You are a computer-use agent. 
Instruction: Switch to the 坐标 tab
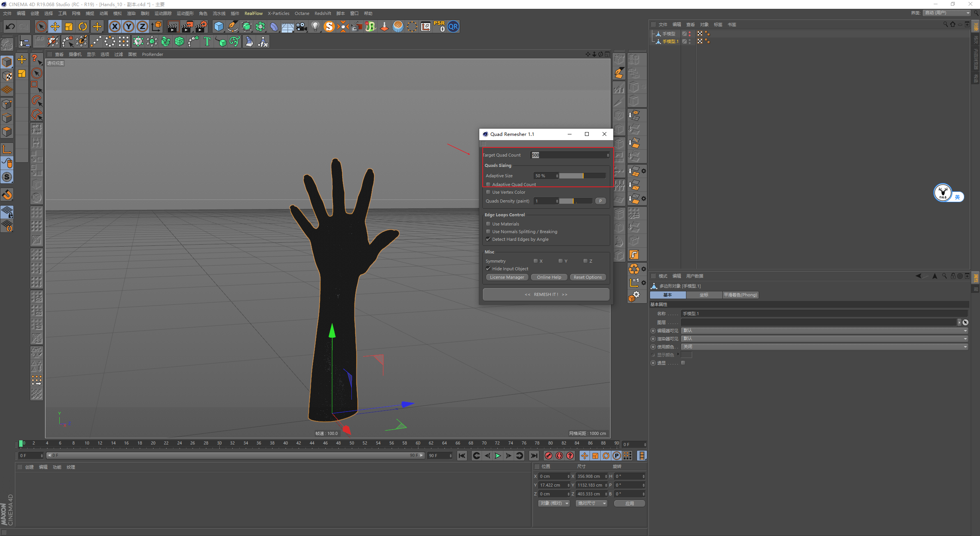tap(704, 295)
